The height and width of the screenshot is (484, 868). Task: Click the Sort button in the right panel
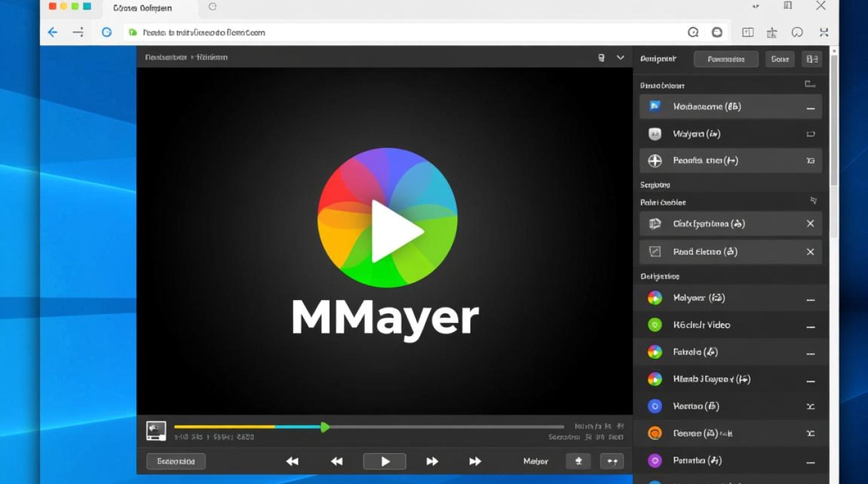coord(780,59)
